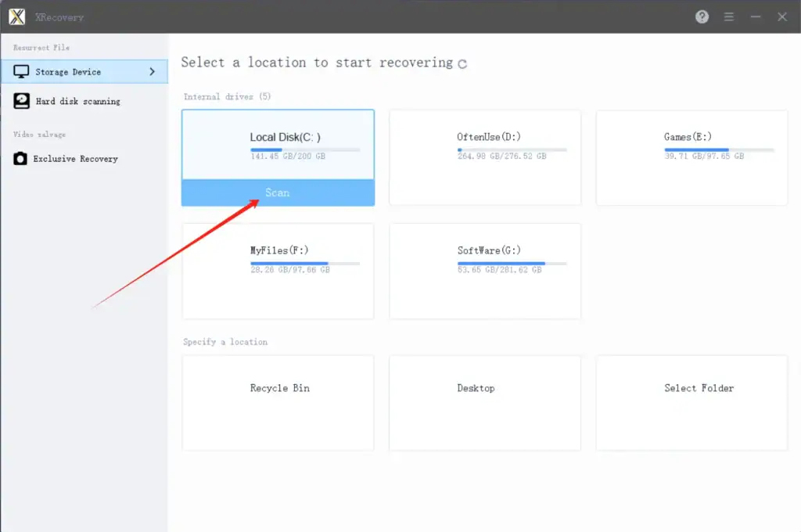Image resolution: width=801 pixels, height=532 pixels.
Task: Open the Recycle Bin recovery location
Action: tap(278, 403)
